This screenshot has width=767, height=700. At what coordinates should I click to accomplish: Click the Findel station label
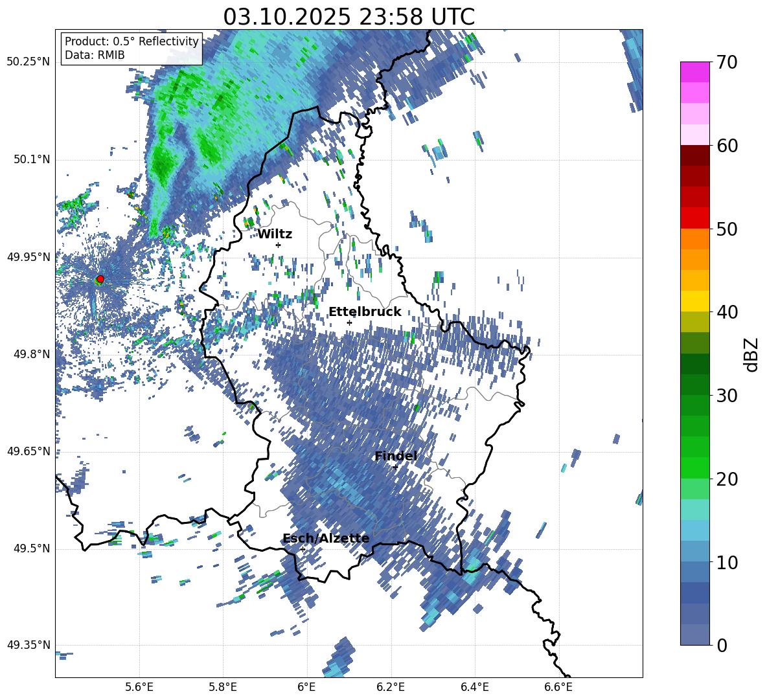(396, 456)
